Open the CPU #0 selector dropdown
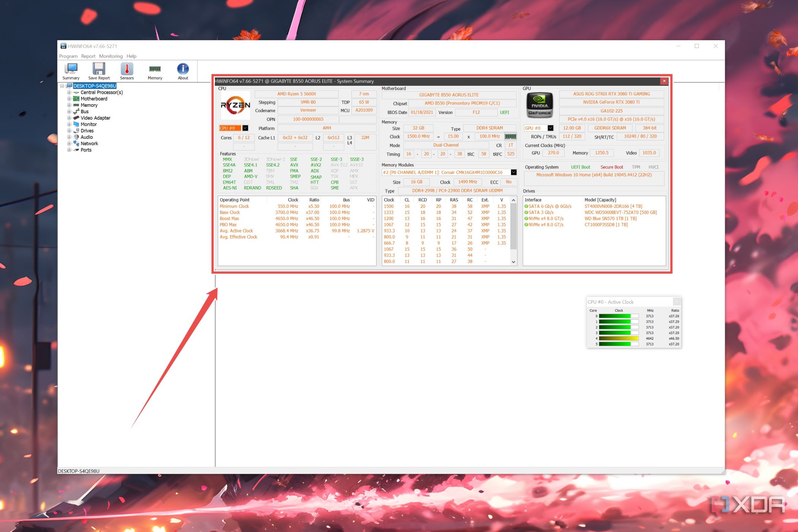Image resolution: width=798 pixels, height=532 pixels. click(245, 128)
